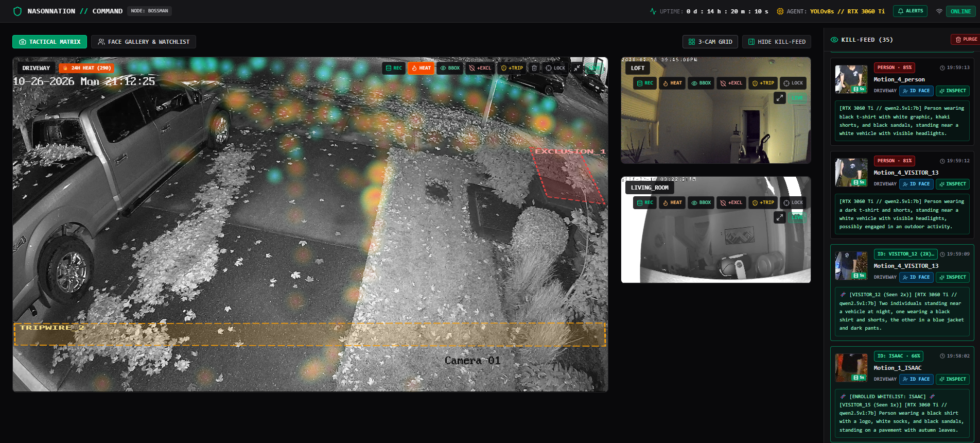Toggle REC on the Living Room camera
This screenshot has height=443, width=980.
click(645, 202)
